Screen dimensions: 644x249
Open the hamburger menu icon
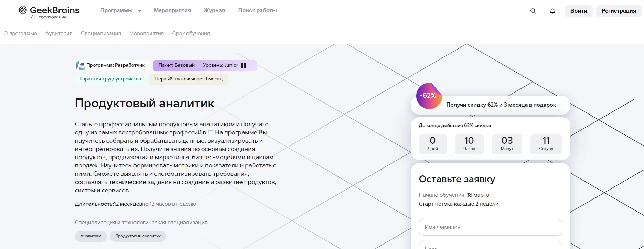(x=7, y=11)
